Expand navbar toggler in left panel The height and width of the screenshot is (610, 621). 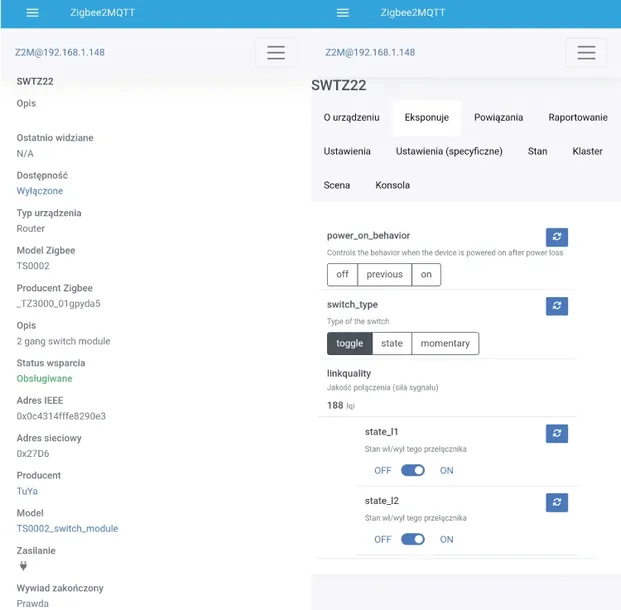coord(276,52)
